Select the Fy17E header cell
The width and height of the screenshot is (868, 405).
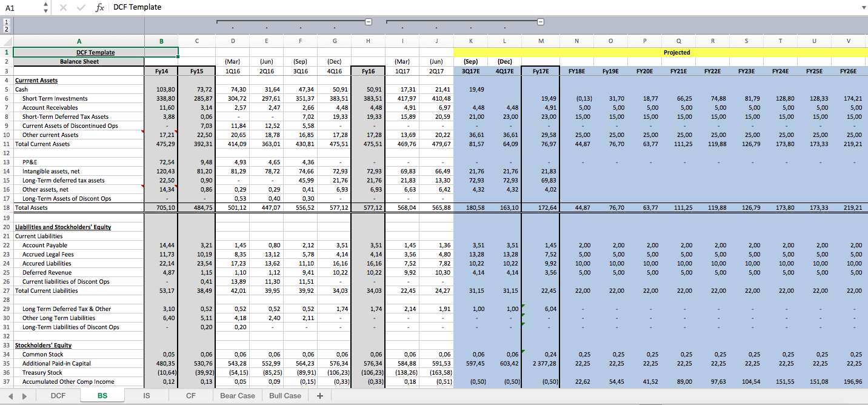pos(541,71)
